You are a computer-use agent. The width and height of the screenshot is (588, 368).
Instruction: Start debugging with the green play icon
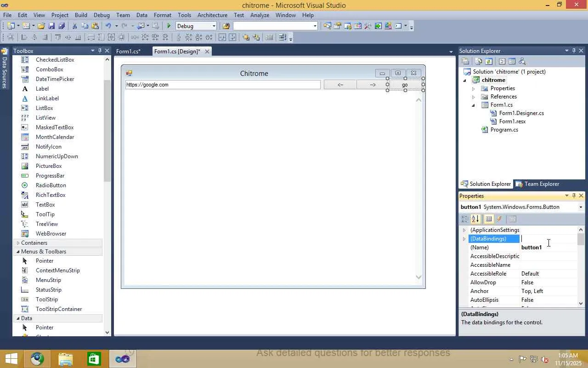[169, 26]
